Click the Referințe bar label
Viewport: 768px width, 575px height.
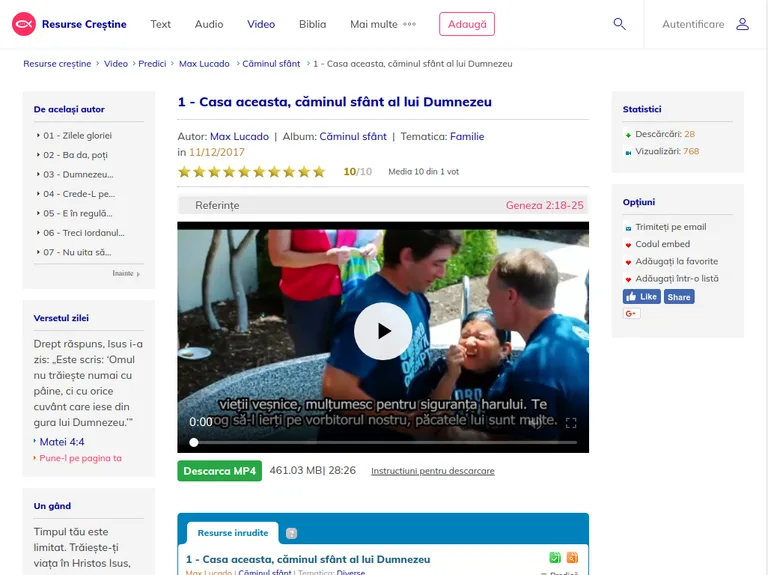point(217,206)
